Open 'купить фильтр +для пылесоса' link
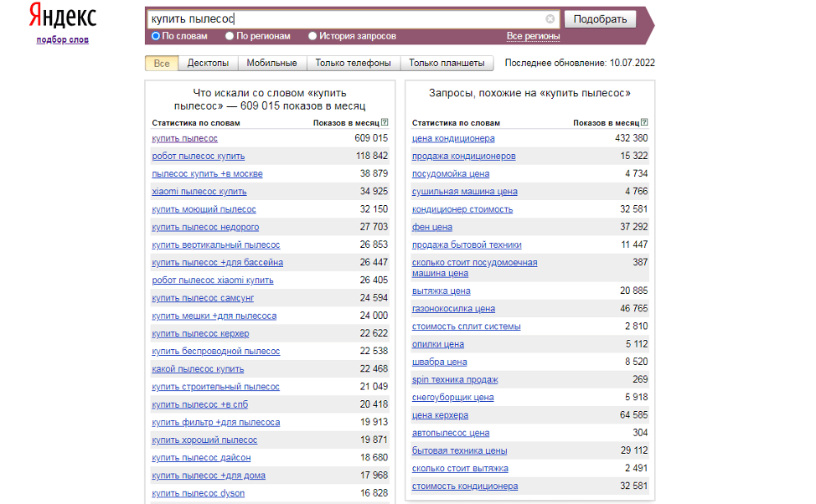The width and height of the screenshot is (816, 504). tap(216, 422)
